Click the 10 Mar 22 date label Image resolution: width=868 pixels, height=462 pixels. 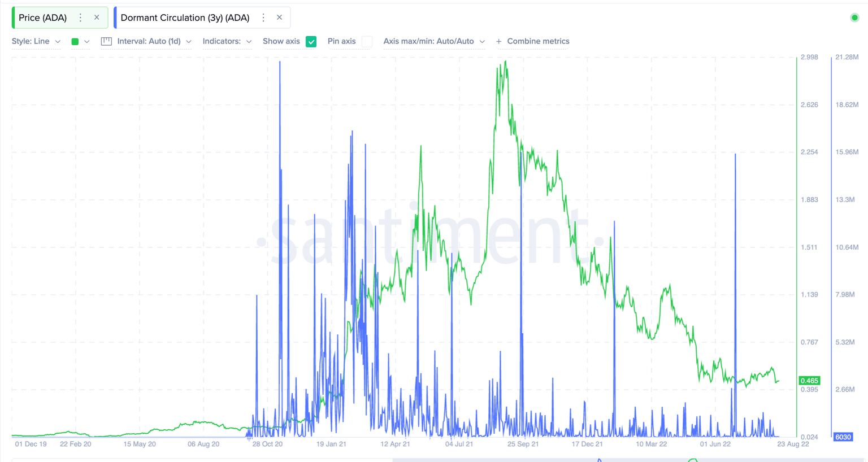coord(652,444)
